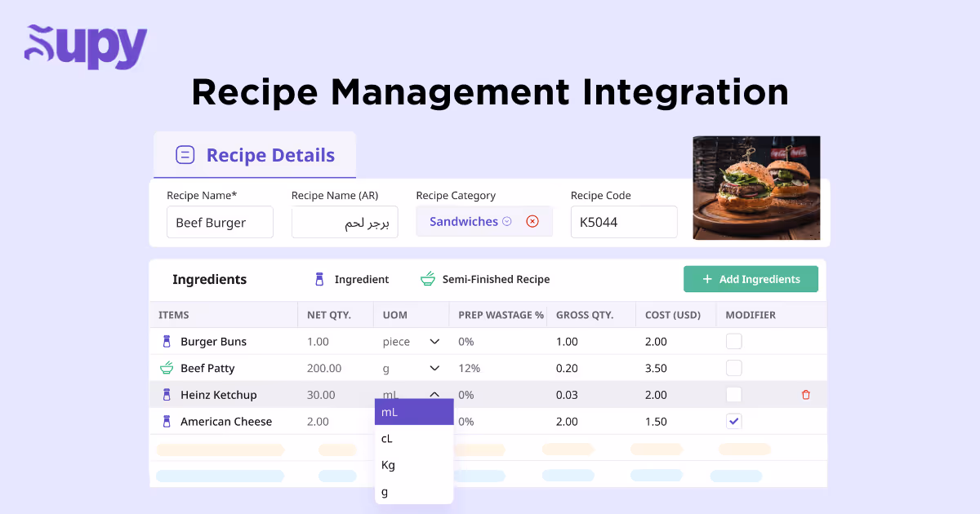This screenshot has height=514, width=980.
Task: Uncheck the American Cheese modifier checkbox
Action: pos(733,421)
